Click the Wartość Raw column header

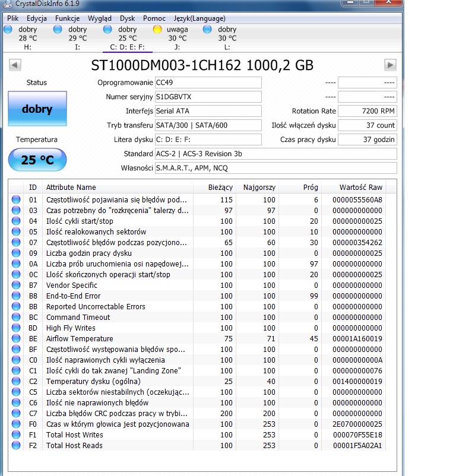(x=354, y=188)
